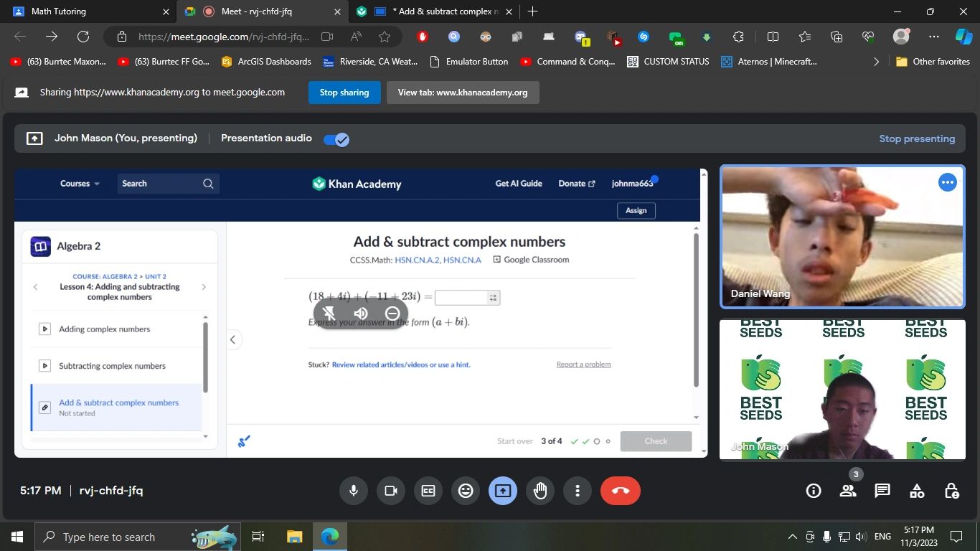Toggle screen presenting button in Meet toolbar
Screen dimensions: 980x551
(x=503, y=491)
